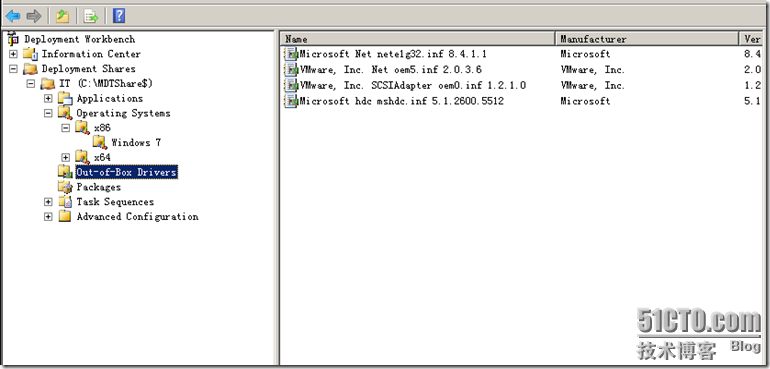
Task: Collapse the x86 folder
Action: (x=66, y=128)
